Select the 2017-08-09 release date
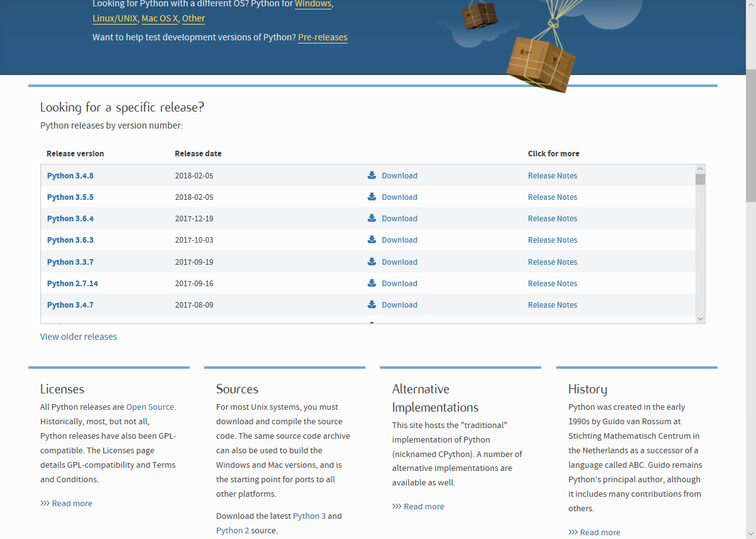This screenshot has height=539, width=756. pos(194,305)
